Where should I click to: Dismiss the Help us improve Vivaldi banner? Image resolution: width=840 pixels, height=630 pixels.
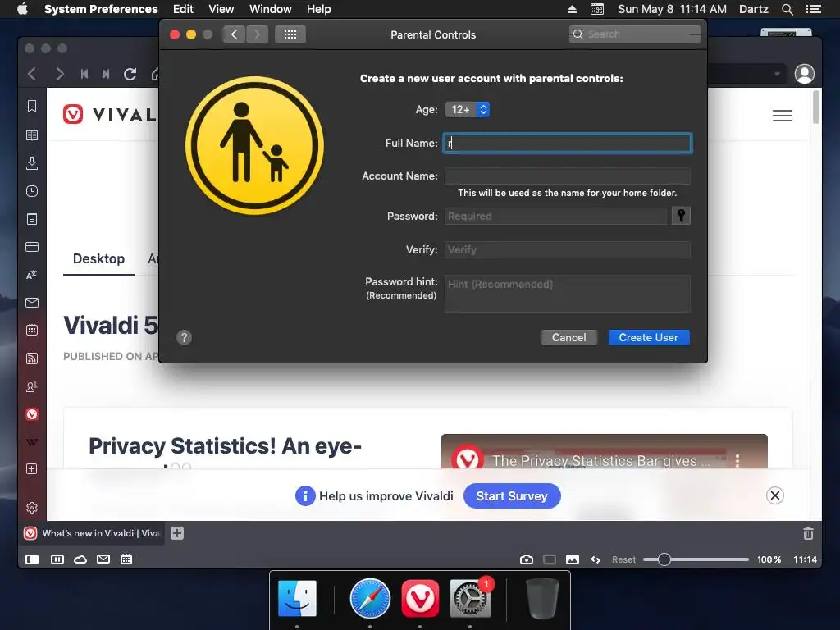click(774, 495)
